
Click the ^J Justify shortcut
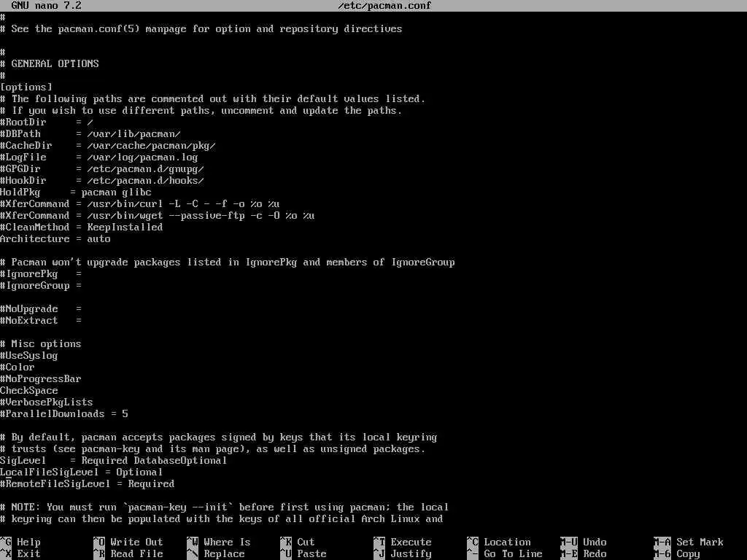(403, 554)
